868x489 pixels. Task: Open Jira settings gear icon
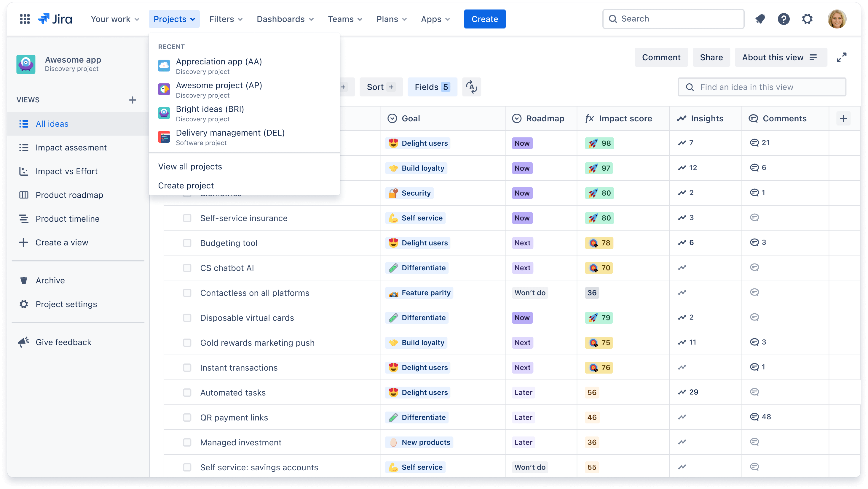807,19
